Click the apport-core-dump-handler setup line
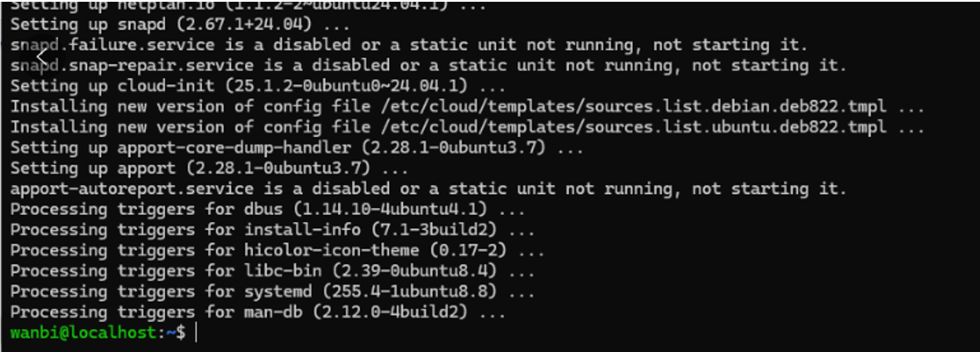The height and width of the screenshot is (352, 980). click(296, 147)
